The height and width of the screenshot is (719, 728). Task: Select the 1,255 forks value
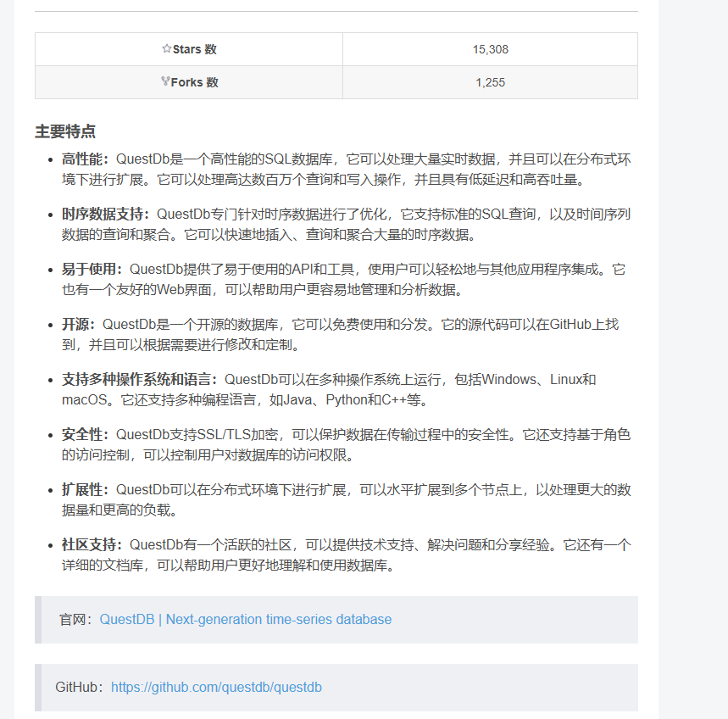491,82
